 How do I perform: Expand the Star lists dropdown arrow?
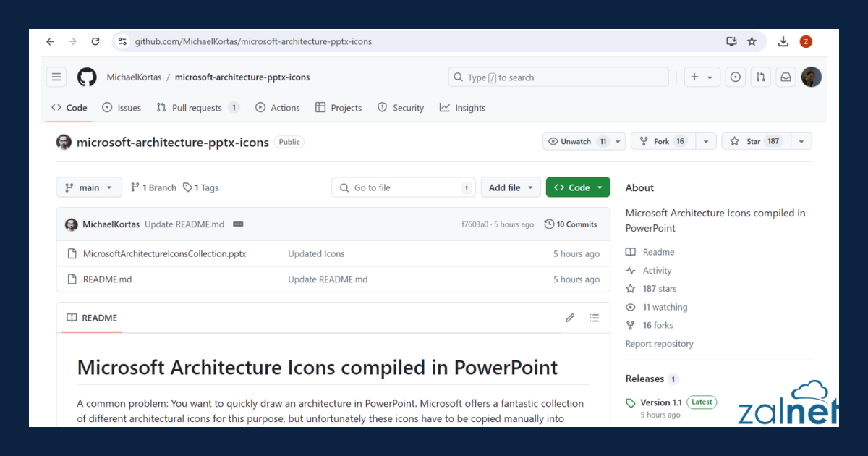click(801, 142)
